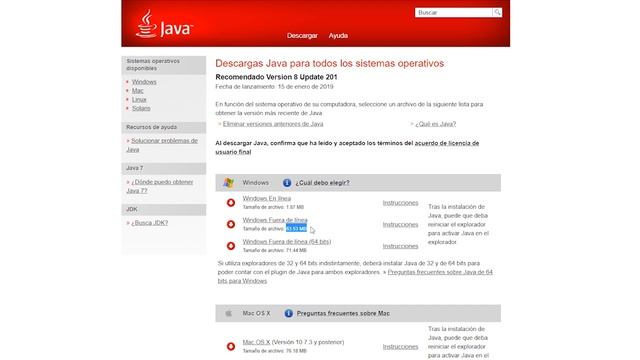Open the Solaris sidebar link

coord(141,108)
